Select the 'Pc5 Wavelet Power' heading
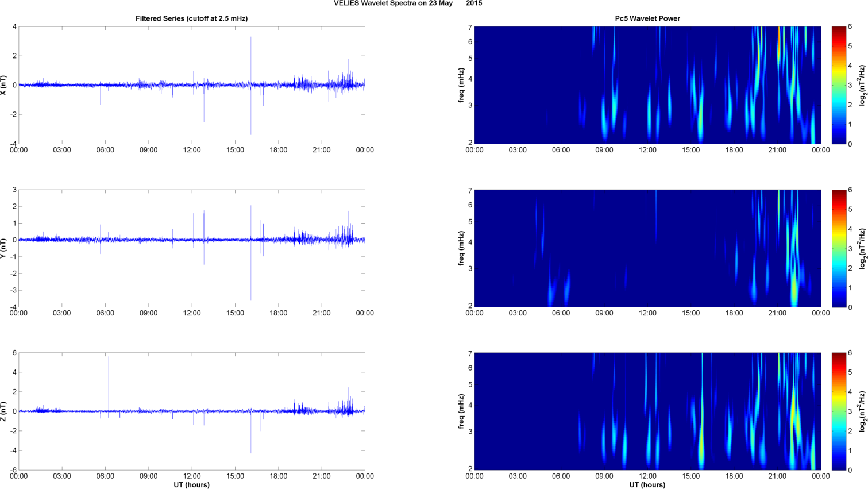Screen dimensions: 868x489 point(647,18)
